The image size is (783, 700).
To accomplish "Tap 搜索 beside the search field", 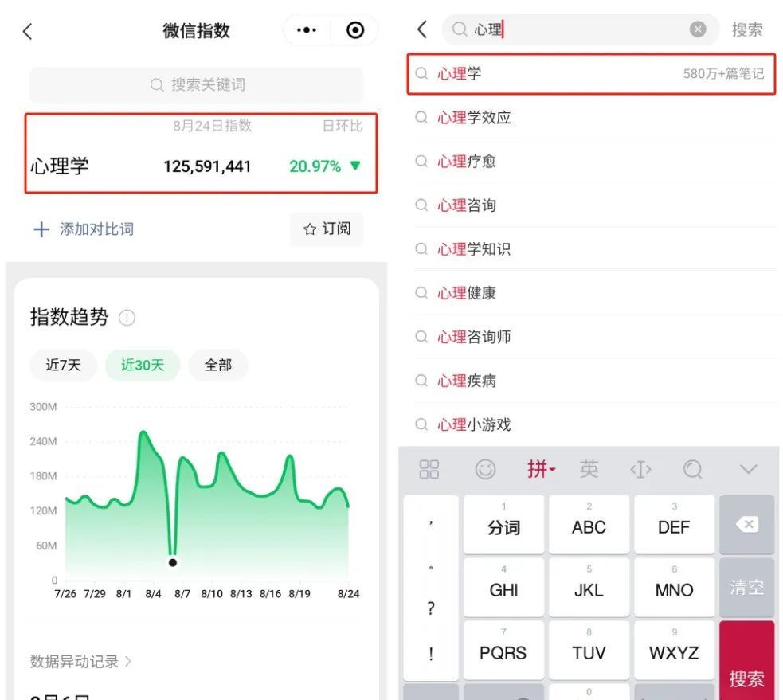I will 747,30.
